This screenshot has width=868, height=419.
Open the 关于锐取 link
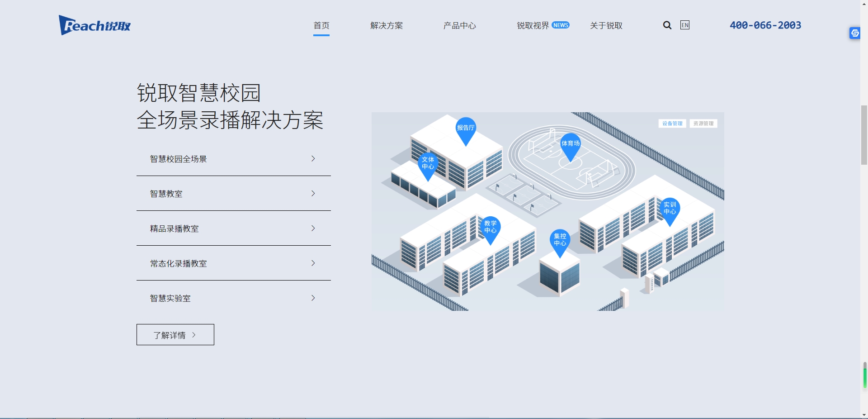click(x=606, y=26)
